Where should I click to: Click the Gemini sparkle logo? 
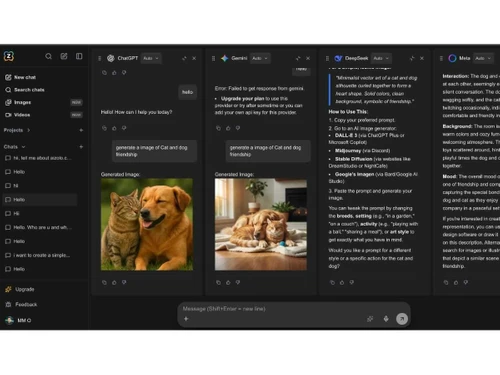[x=225, y=58]
